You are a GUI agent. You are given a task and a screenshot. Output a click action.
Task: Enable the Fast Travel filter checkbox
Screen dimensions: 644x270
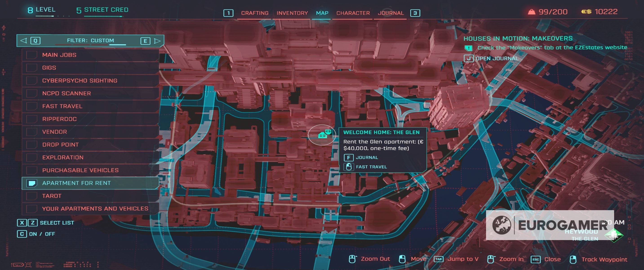[32, 106]
